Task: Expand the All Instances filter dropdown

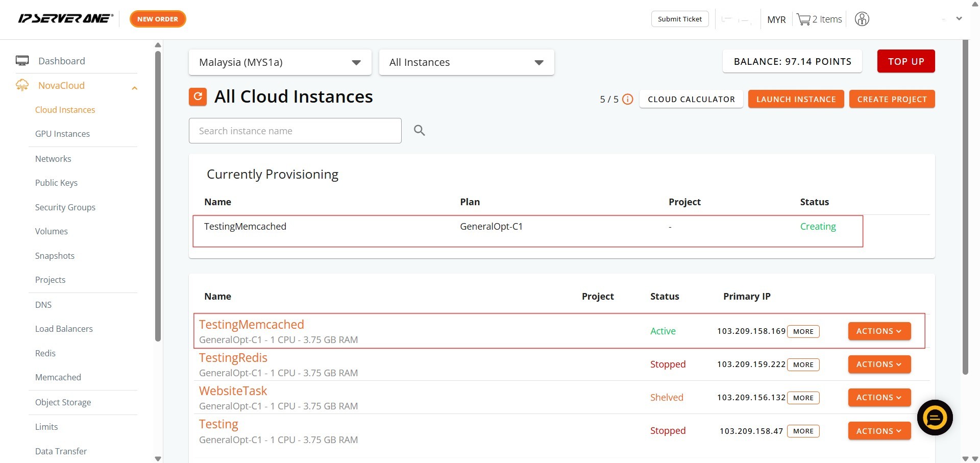Action: [x=466, y=62]
